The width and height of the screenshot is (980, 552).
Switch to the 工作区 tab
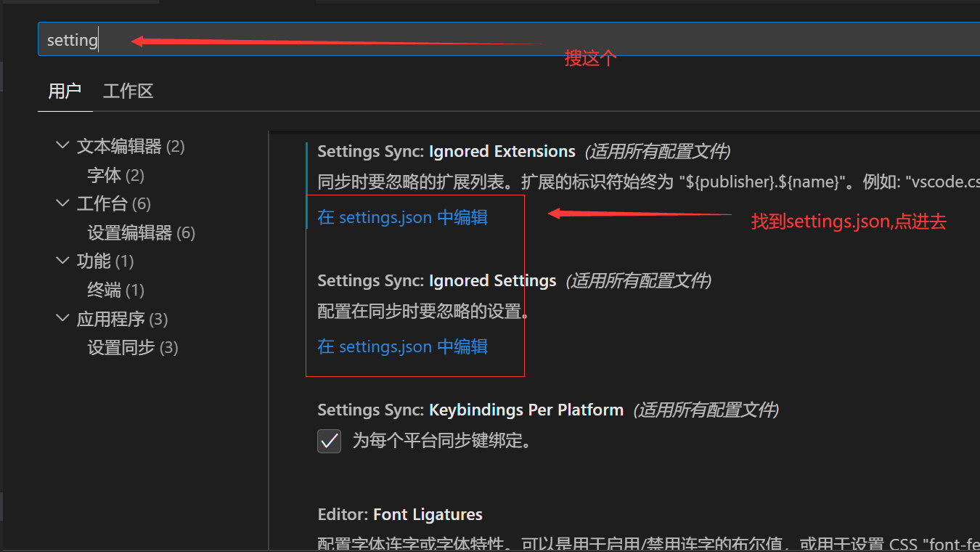128,92
